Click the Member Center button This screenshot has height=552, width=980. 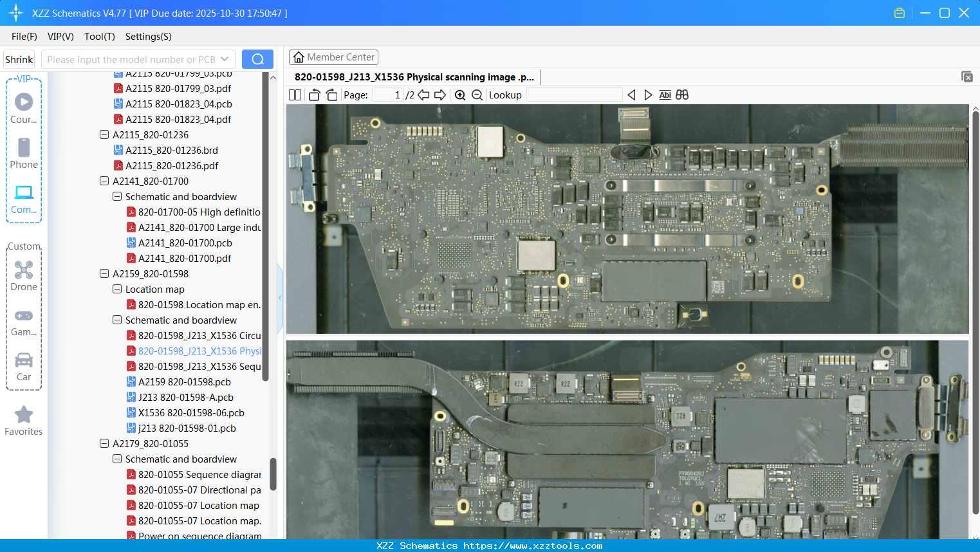333,57
